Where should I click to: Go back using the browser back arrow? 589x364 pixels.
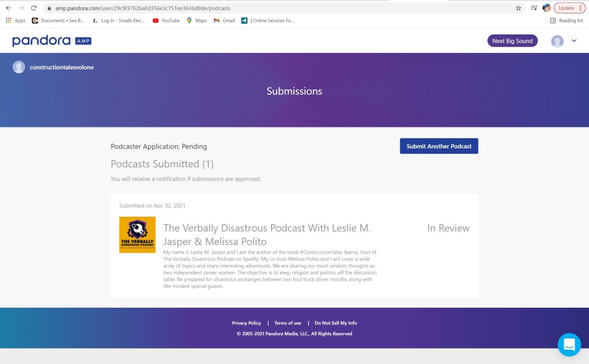pyautogui.click(x=8, y=8)
